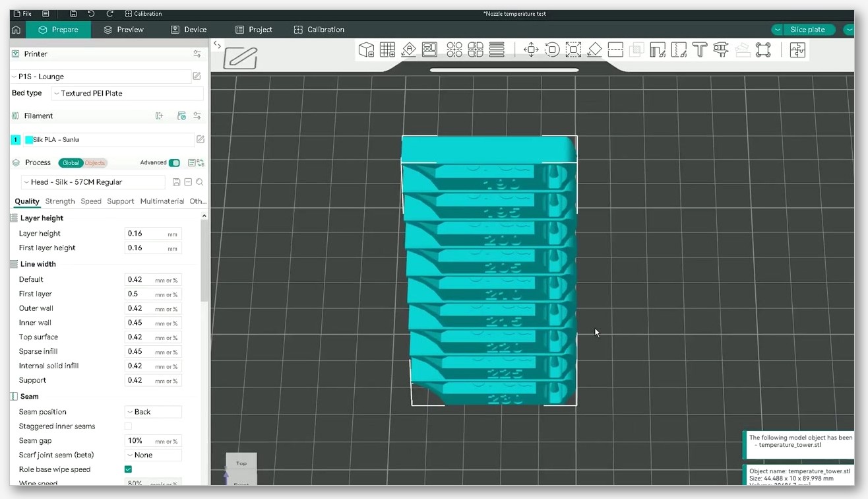Click the Seam gap value field

coord(153,441)
